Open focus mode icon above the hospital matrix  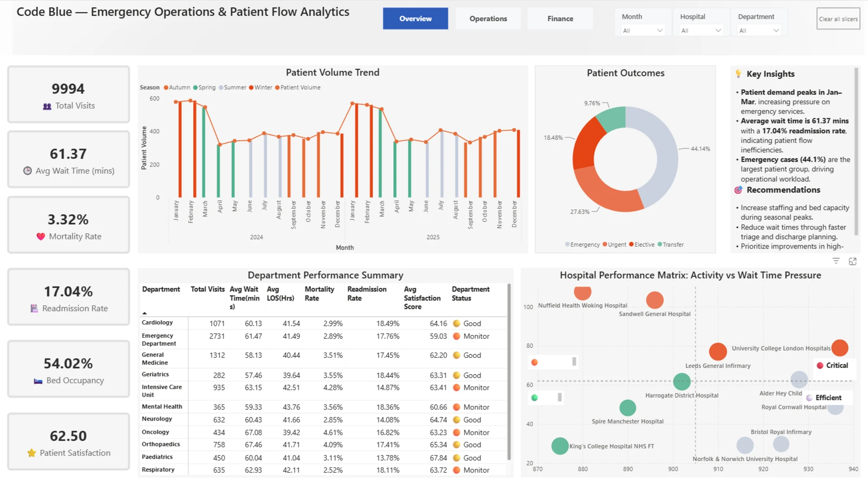point(853,261)
